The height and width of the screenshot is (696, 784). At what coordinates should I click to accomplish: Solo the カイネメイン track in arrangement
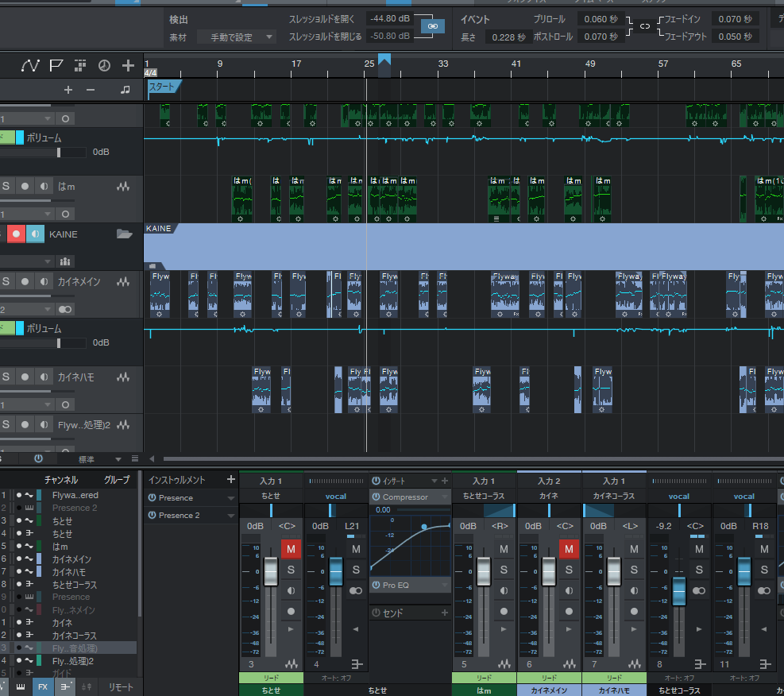(x=6, y=281)
